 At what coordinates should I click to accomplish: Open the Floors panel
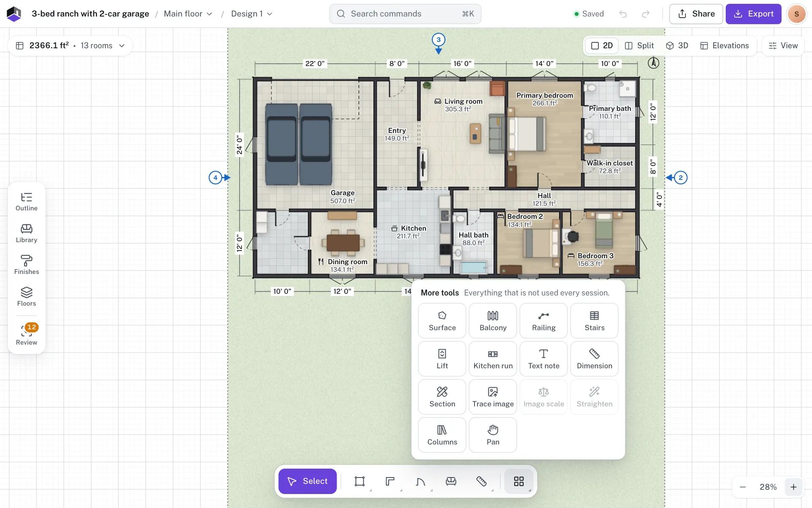(x=27, y=297)
